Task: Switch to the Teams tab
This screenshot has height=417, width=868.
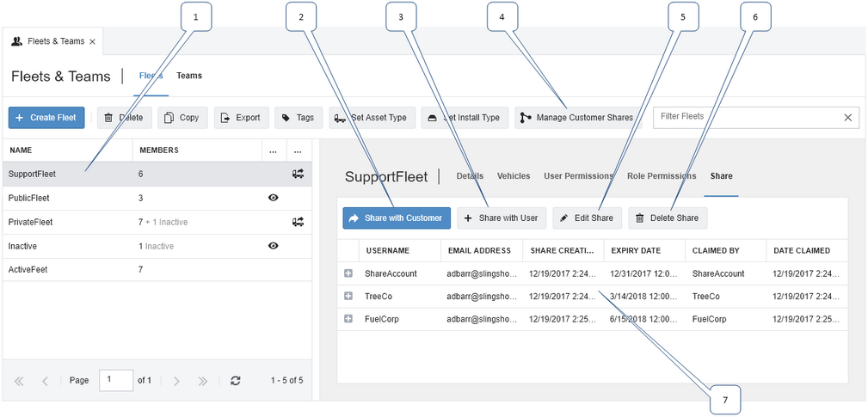Action: tap(189, 76)
